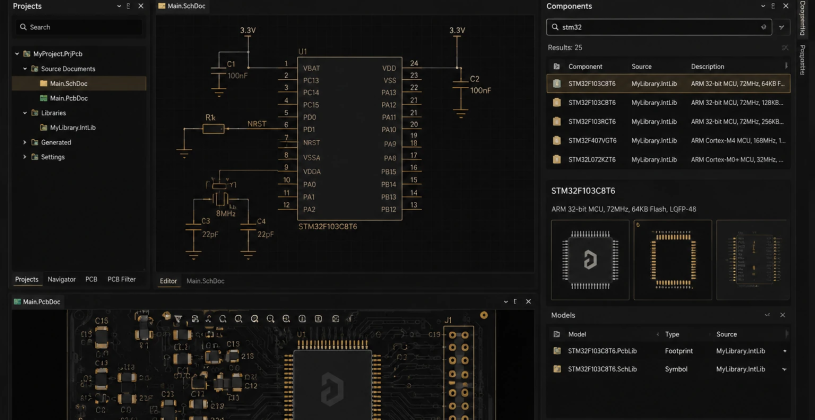
Task: Expand the Settings folder
Action: (x=25, y=156)
